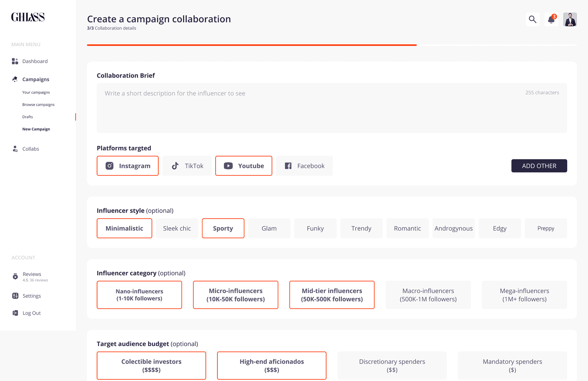Click the profile avatar photo
The width and height of the screenshot is (588, 381).
point(570,19)
